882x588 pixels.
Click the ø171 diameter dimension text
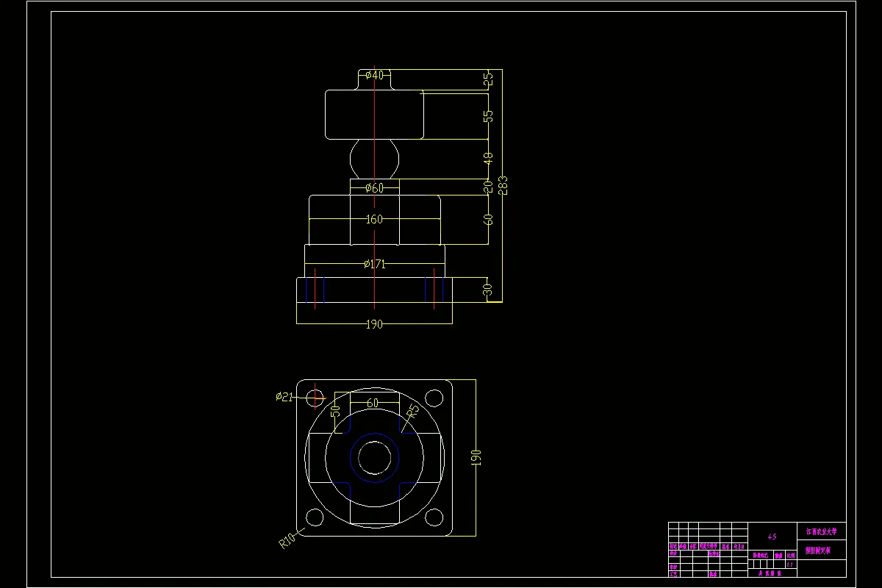pos(374,264)
